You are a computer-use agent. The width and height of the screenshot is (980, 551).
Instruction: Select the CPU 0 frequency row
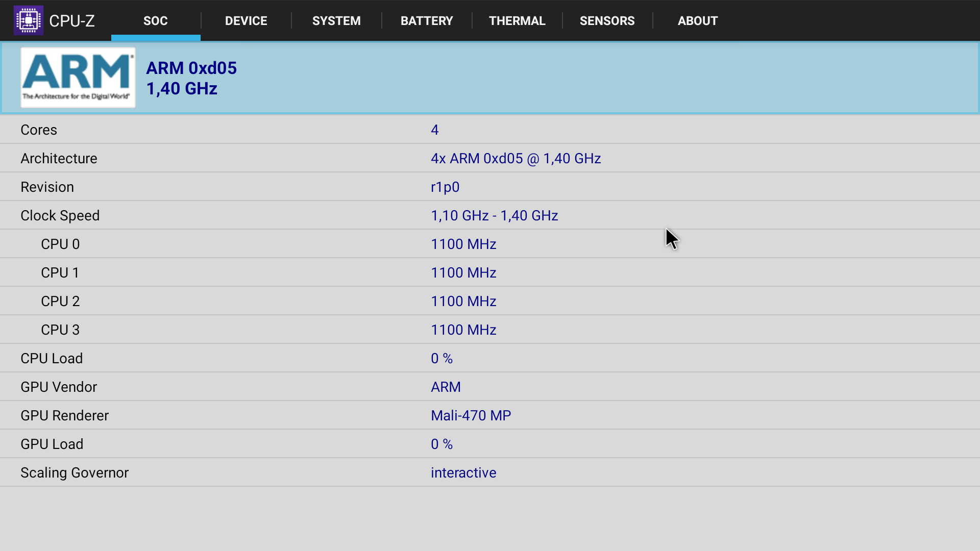point(490,244)
